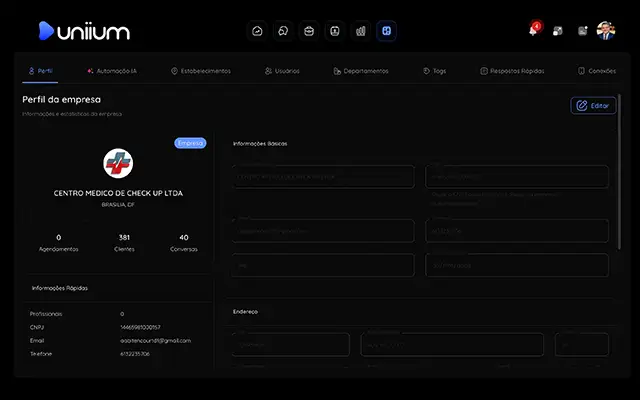Viewport: 640px width, 400px height.
Task: Click the stacked squares icon beside the bell
Action: [x=558, y=31]
